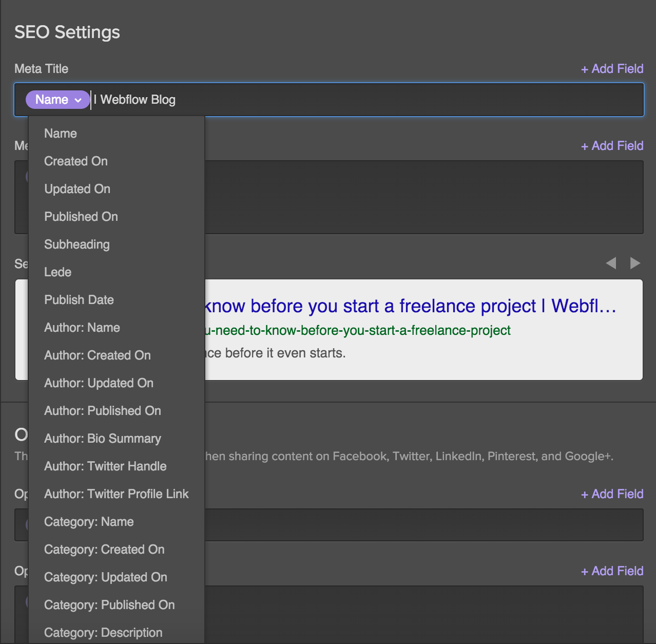Add Field link above the meta description box
This screenshot has height=644, width=656.
(x=612, y=146)
